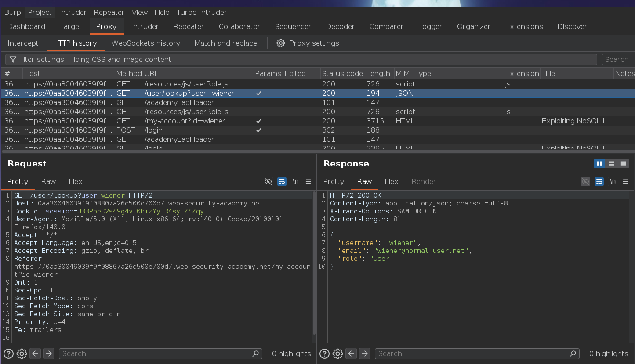Select combined tabbed layout icon
This screenshot has height=364, width=635.
click(x=623, y=163)
